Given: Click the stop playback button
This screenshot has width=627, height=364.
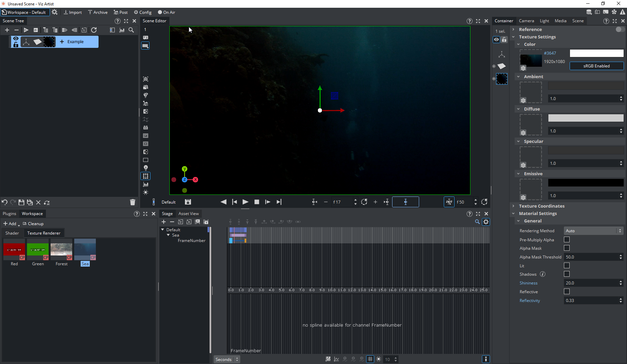Looking at the screenshot, I should tap(257, 202).
